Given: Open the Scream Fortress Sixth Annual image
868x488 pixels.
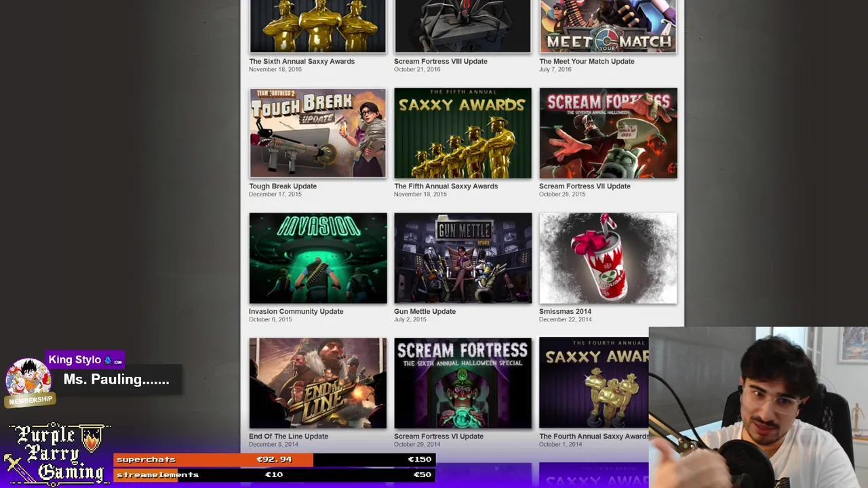Looking at the screenshot, I should tap(462, 383).
